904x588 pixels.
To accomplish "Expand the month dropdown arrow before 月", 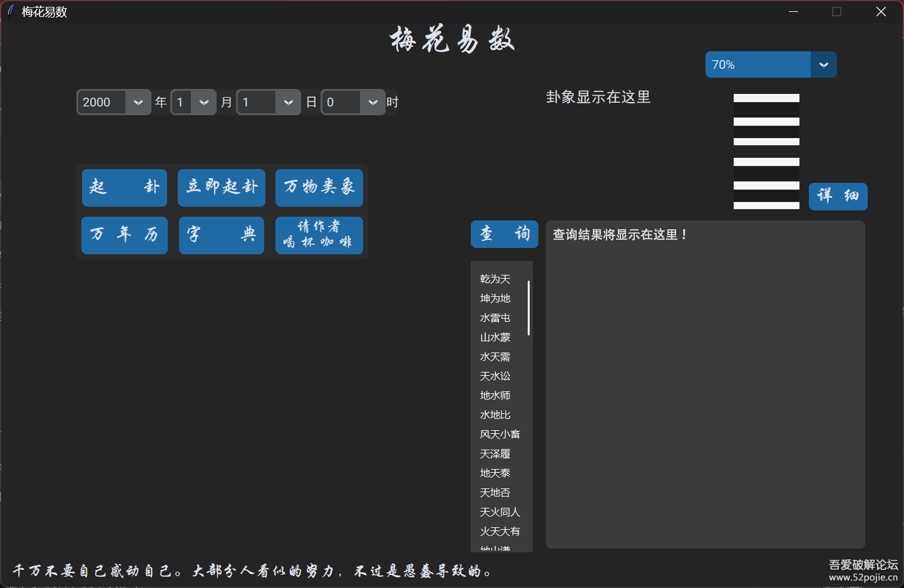I will (204, 102).
